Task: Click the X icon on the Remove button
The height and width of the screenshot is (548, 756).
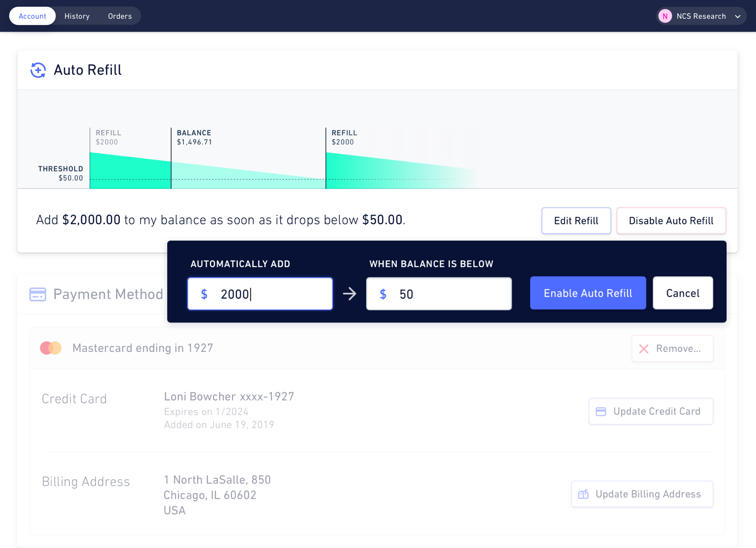Action: pos(643,349)
